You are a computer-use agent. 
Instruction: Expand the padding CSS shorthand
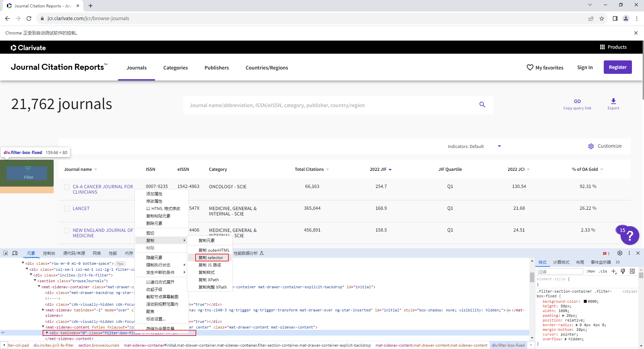[563, 315]
